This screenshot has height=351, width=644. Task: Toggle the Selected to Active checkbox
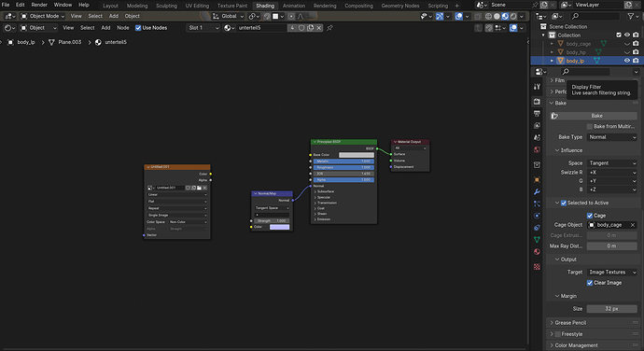pos(564,203)
